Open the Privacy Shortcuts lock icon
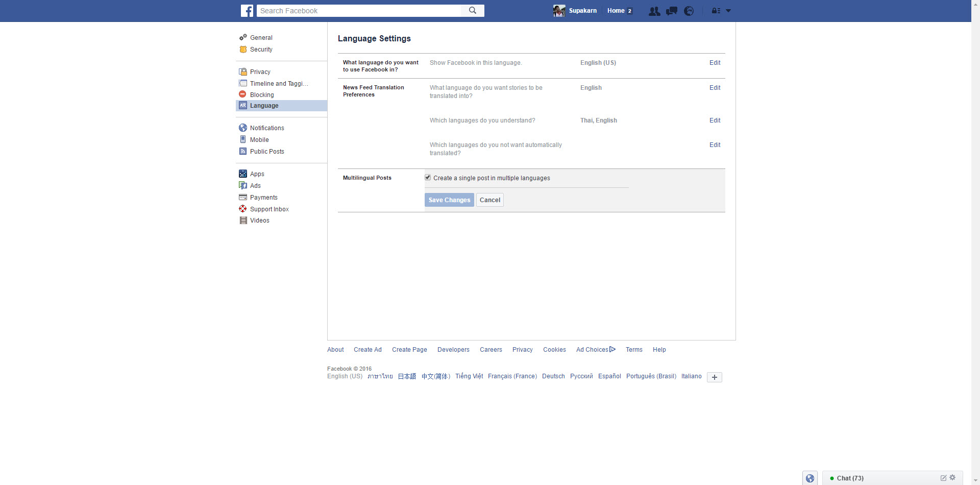Screen dimensions: 980x485 716,11
